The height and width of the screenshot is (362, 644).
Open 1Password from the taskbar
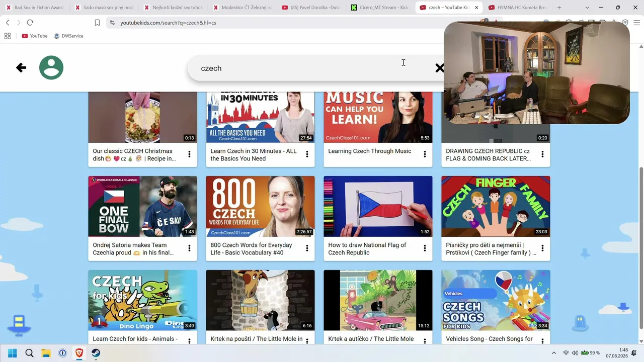tap(62, 353)
